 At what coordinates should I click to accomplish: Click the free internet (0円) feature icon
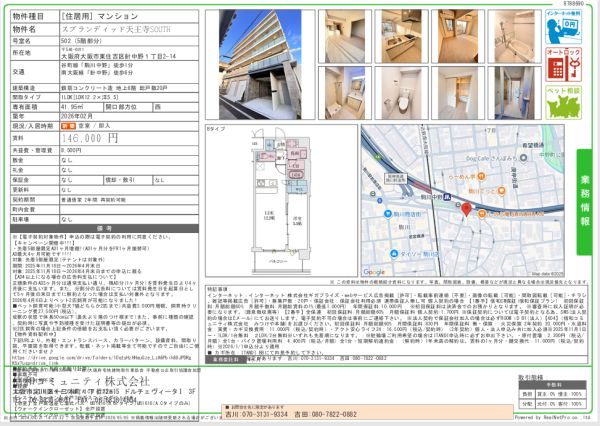point(563,27)
